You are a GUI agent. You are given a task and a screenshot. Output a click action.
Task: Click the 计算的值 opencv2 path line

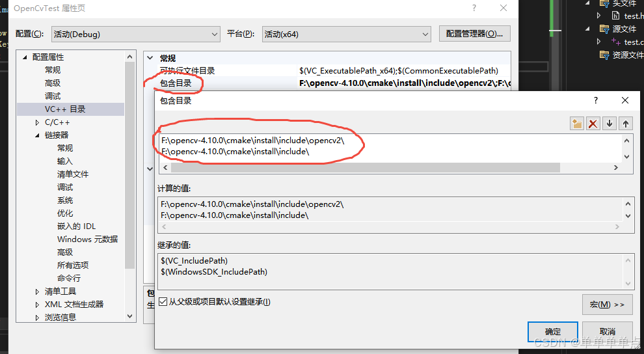point(252,204)
